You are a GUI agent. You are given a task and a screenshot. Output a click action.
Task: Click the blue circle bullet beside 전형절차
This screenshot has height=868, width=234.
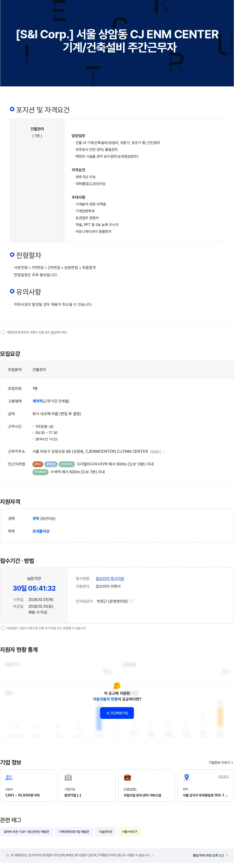[12, 254]
